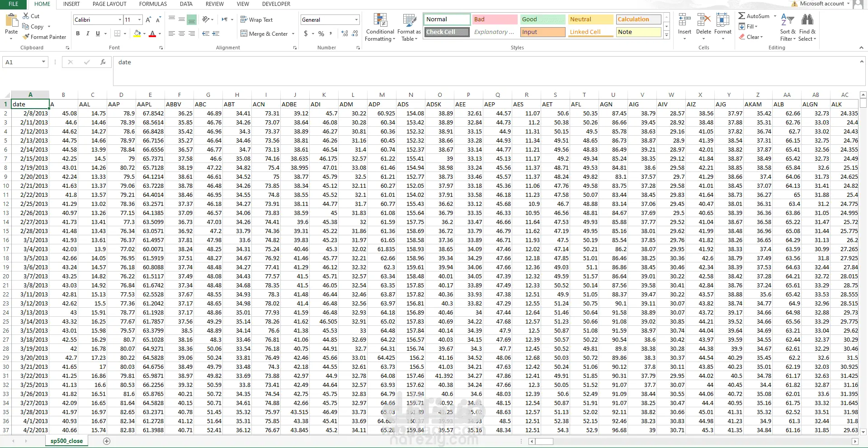Click the Format cells button
The width and height of the screenshot is (868, 448).
point(722,27)
